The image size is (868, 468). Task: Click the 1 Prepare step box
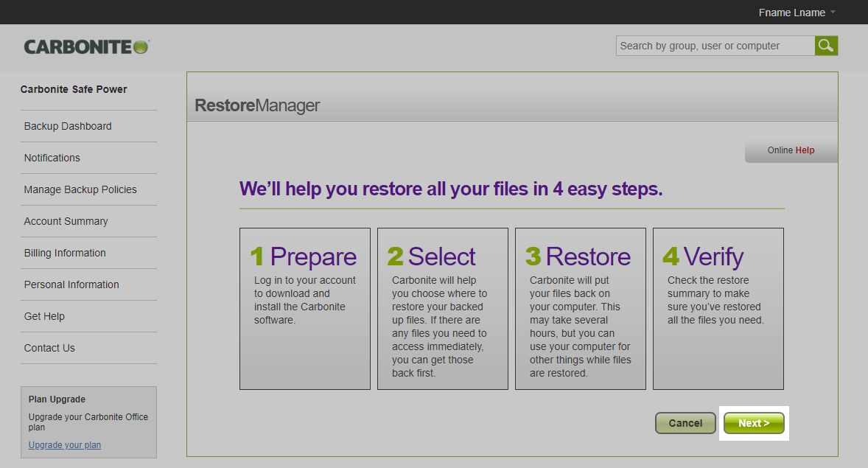point(304,308)
